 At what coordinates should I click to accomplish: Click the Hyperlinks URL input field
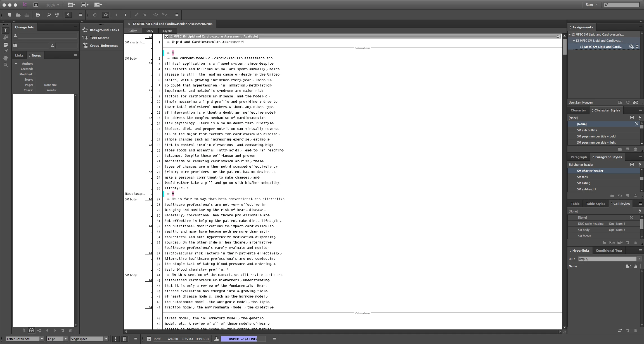(x=607, y=259)
